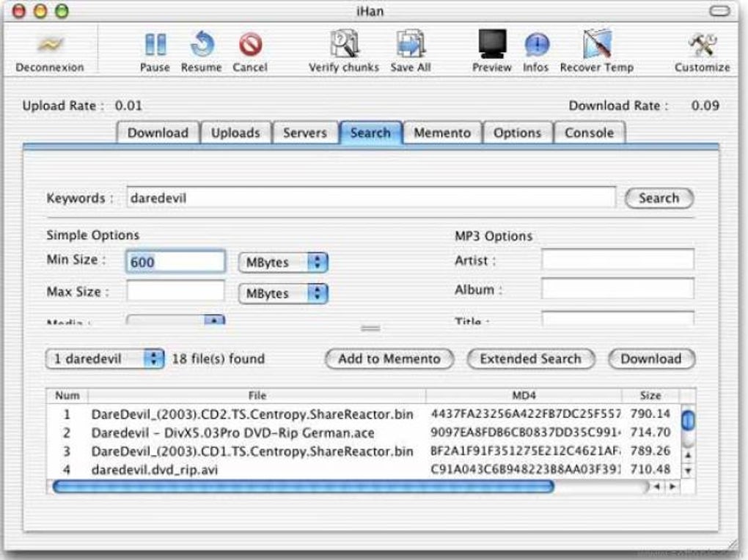Click the Verify chunks icon

[342, 45]
